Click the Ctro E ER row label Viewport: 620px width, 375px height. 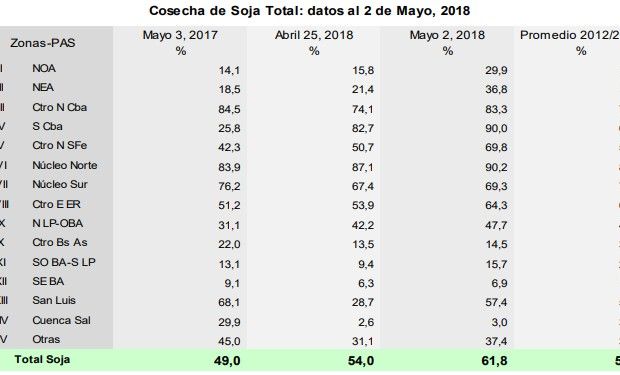(x=57, y=204)
